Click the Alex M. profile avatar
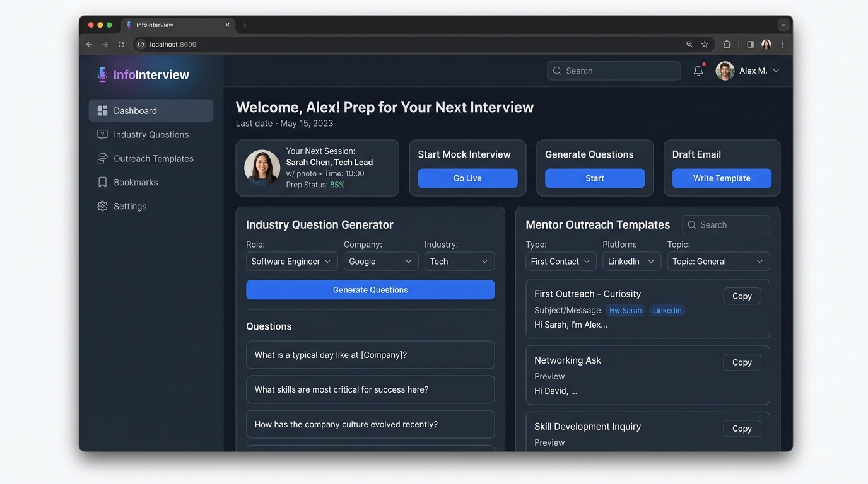This screenshot has height=484, width=868. point(725,71)
